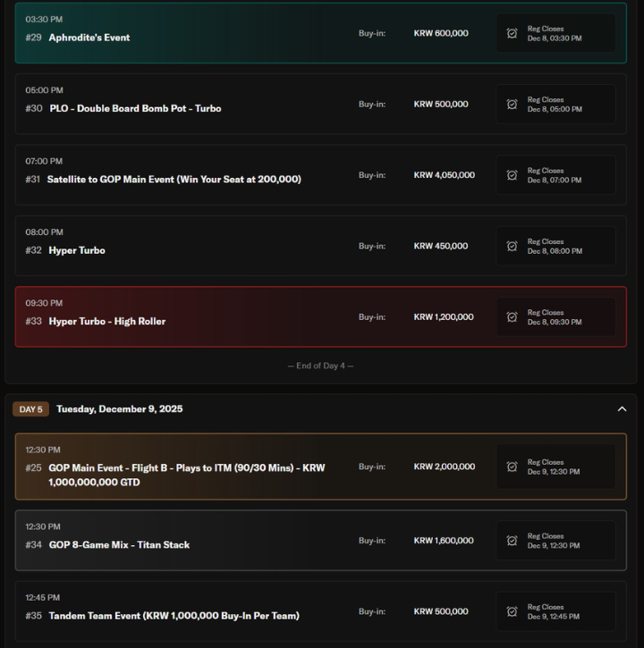Click KRW 4,050,000 buy-in amount
Viewport: 644px width, 648px height.
pyautogui.click(x=444, y=175)
